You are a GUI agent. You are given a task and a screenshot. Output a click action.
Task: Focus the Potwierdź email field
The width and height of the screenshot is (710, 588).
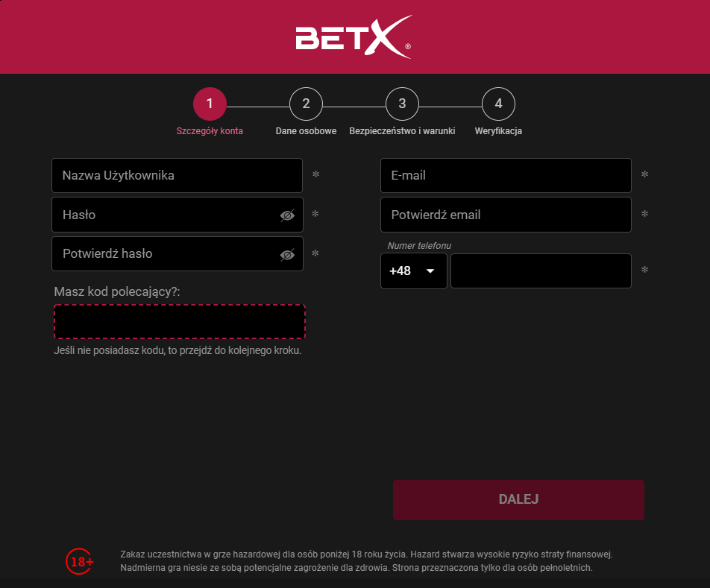coord(506,215)
